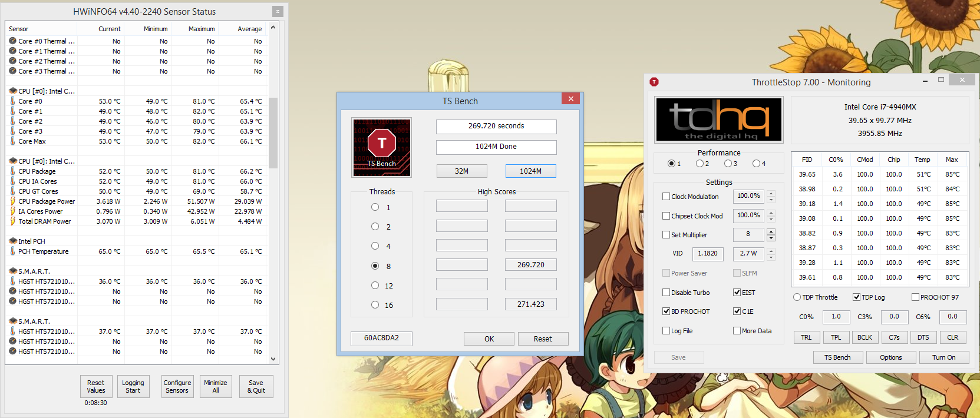Select Performance profile 1 radio button
Viewport: 980px width, 418px height.
point(671,164)
